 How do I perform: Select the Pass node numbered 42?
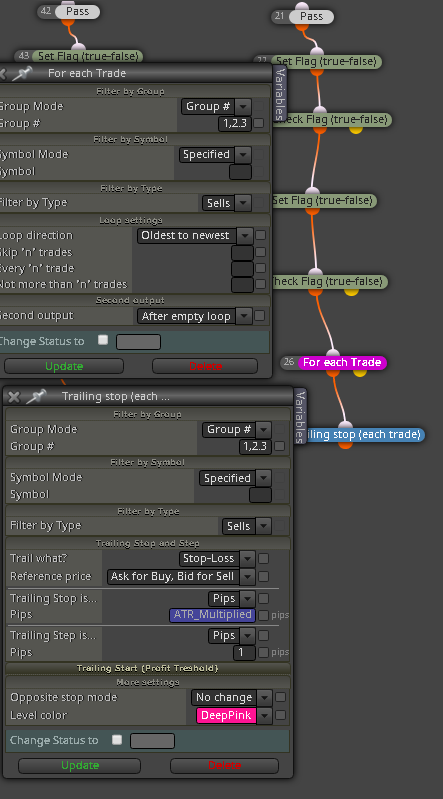pyautogui.click(x=77, y=11)
